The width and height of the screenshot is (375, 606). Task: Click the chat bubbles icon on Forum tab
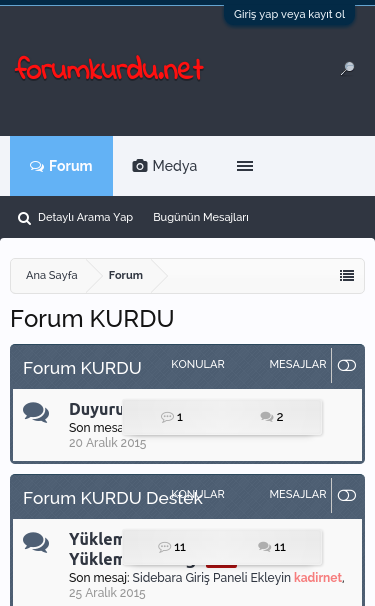coord(37,167)
